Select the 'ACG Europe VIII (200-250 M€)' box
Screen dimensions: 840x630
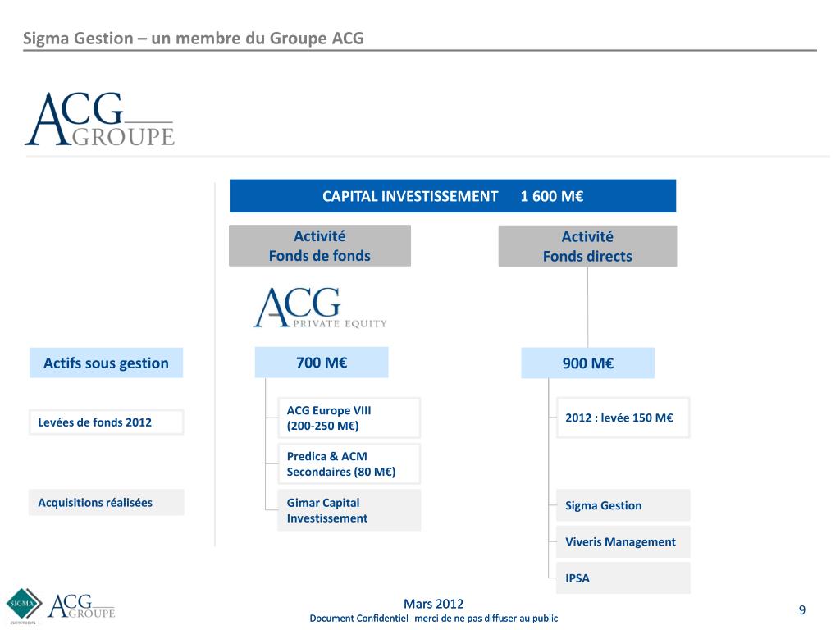tap(349, 418)
